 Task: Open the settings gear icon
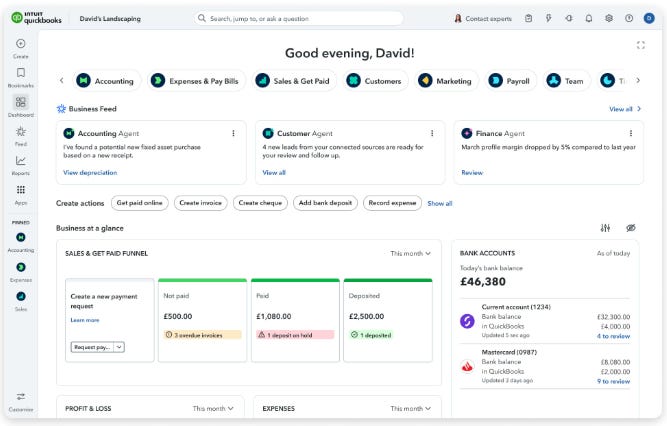[x=609, y=18]
